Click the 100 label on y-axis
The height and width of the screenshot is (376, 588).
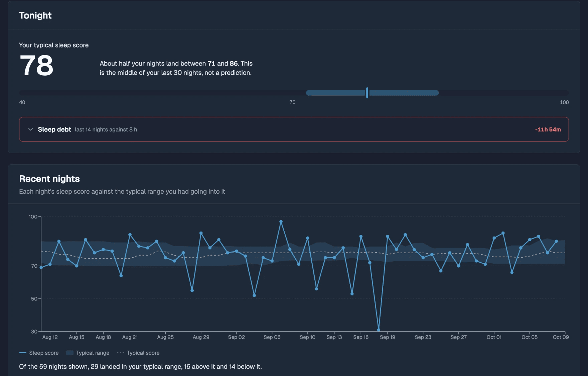33,217
